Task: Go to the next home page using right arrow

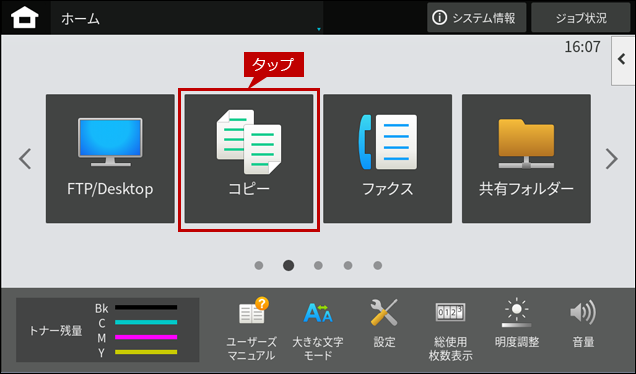Action: [611, 159]
